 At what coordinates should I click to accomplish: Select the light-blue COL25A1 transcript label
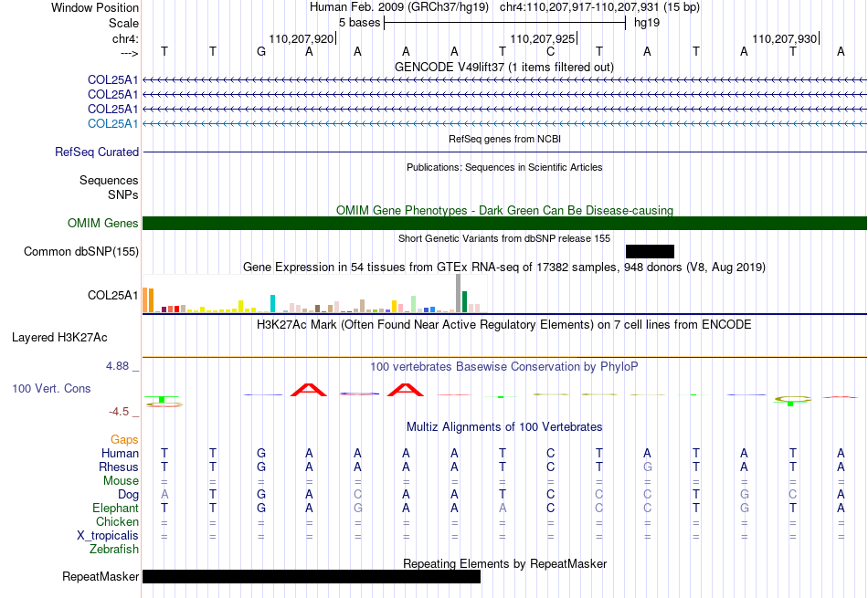point(113,123)
